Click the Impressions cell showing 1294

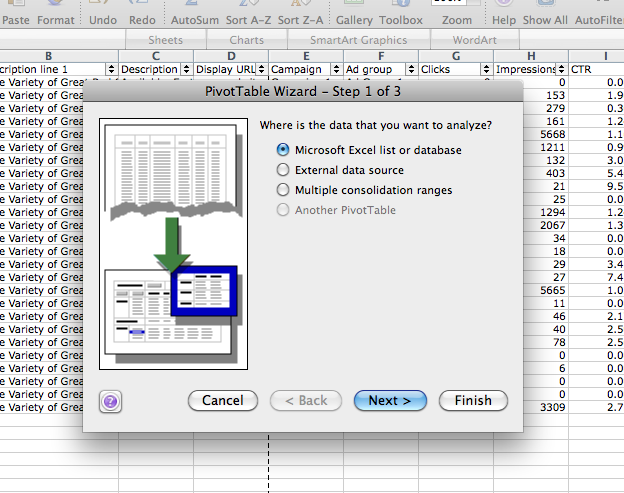click(546, 212)
